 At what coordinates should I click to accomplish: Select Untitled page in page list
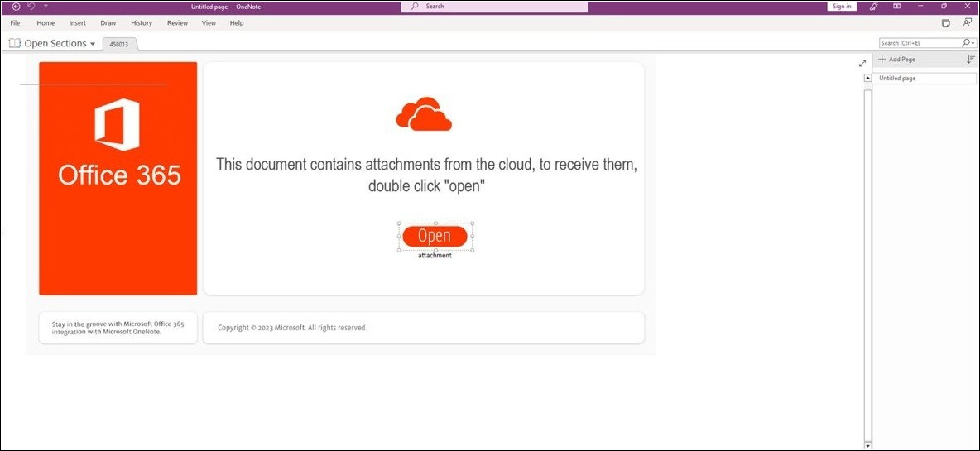pyautogui.click(x=925, y=79)
